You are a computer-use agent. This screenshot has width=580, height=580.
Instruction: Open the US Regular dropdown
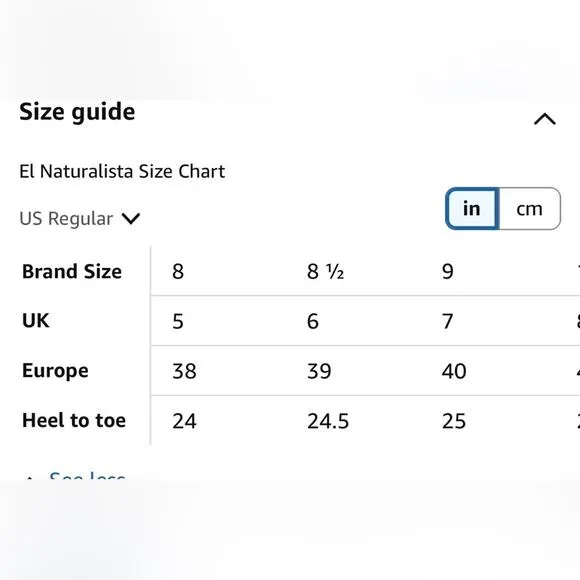(x=80, y=218)
